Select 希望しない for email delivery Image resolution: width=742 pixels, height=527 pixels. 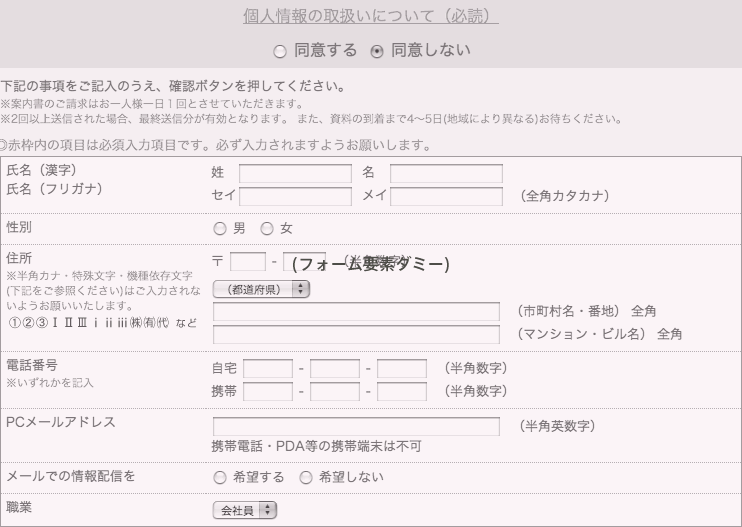307,477
